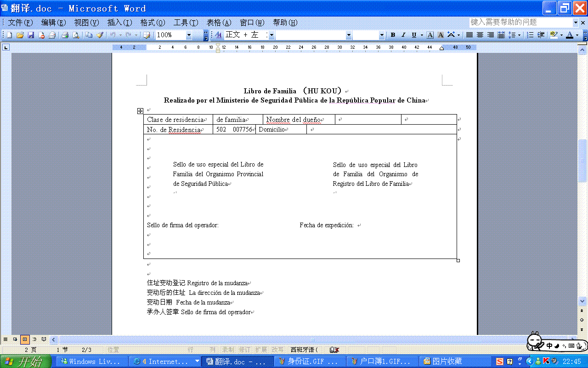Expand the font name dropdown arrow

[349, 35]
